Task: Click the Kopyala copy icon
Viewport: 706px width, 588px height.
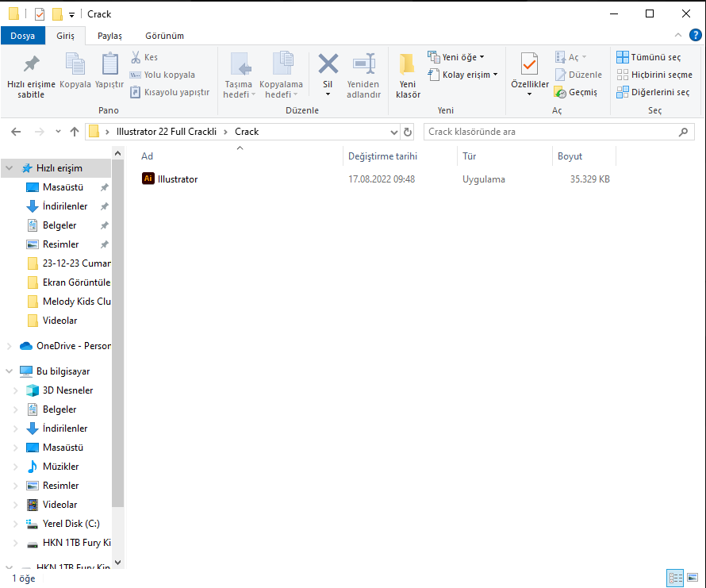Action: pyautogui.click(x=75, y=70)
